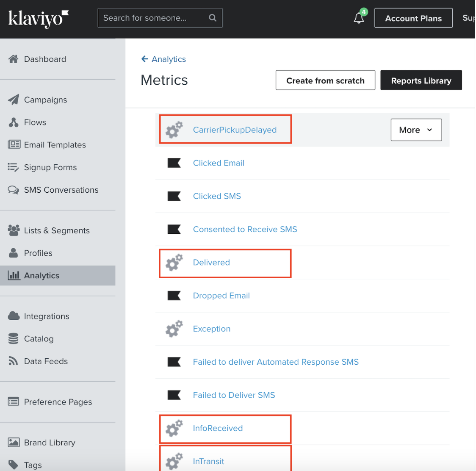Open the Dropped Email metric

click(221, 296)
